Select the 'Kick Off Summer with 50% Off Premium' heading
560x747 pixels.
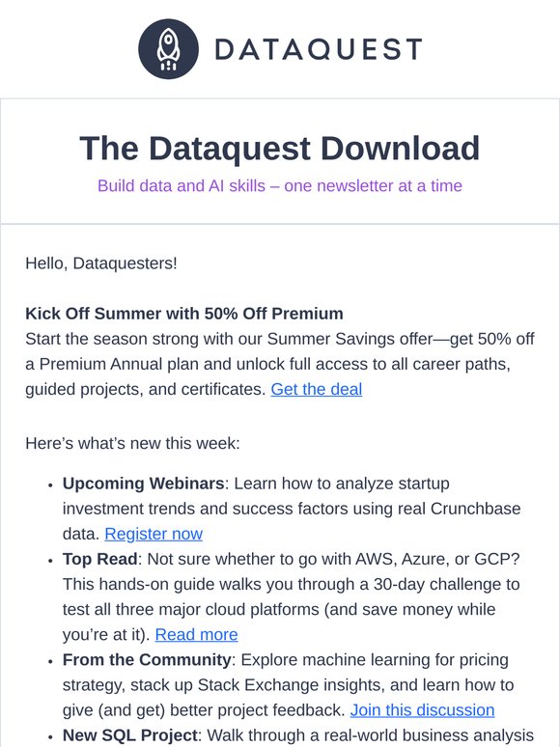(184, 314)
